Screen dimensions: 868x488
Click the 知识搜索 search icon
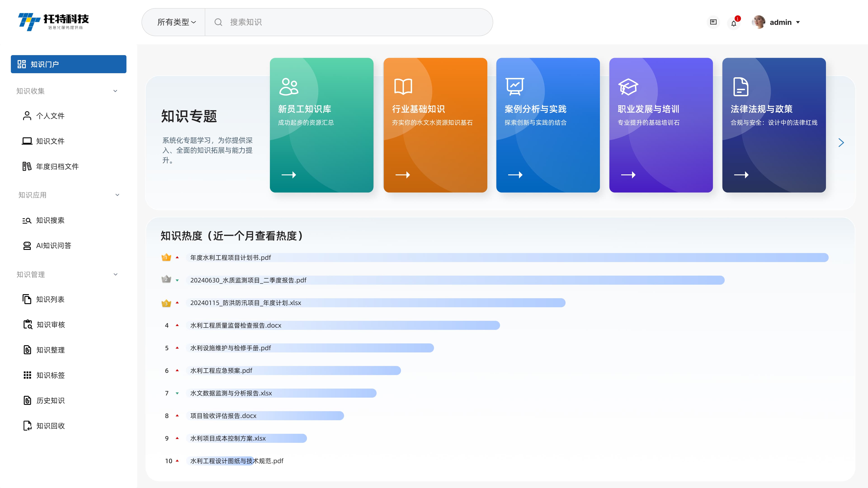coord(27,221)
